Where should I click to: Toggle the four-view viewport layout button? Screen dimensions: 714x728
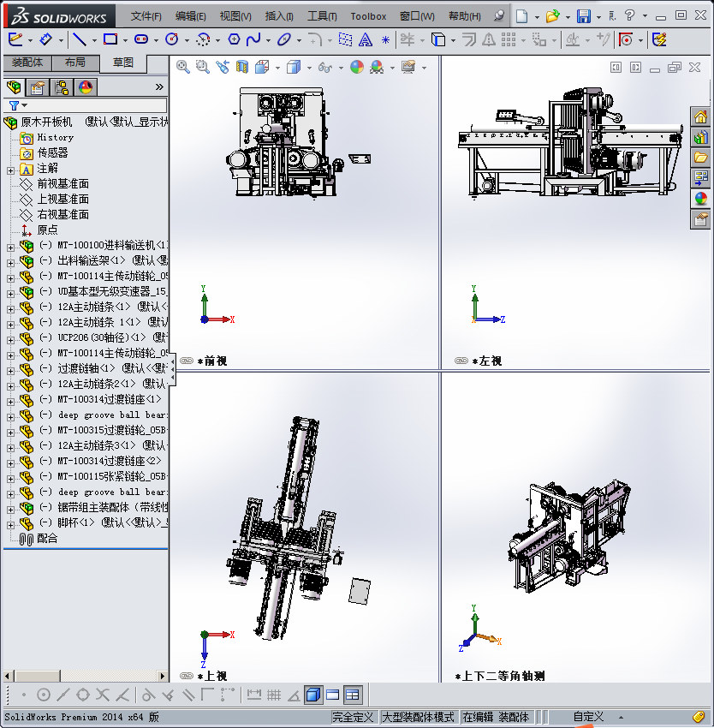point(353,695)
